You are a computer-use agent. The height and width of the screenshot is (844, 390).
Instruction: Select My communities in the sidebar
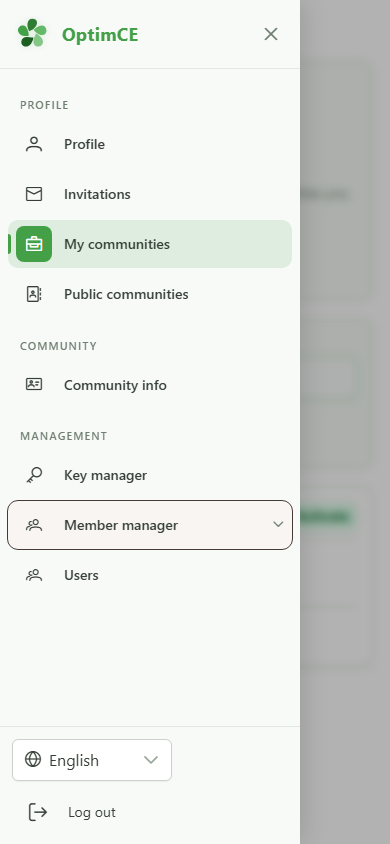click(150, 244)
